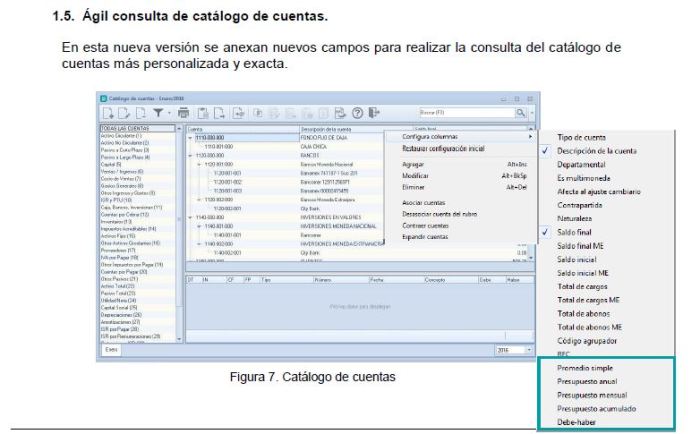The width and height of the screenshot is (700, 434).
Task: Click the Exes button at bottom left
Action: (x=113, y=350)
